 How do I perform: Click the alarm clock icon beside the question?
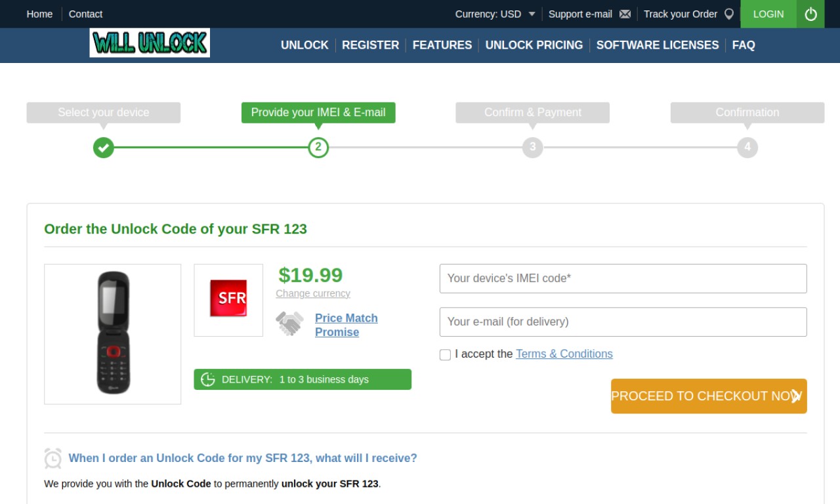53,458
